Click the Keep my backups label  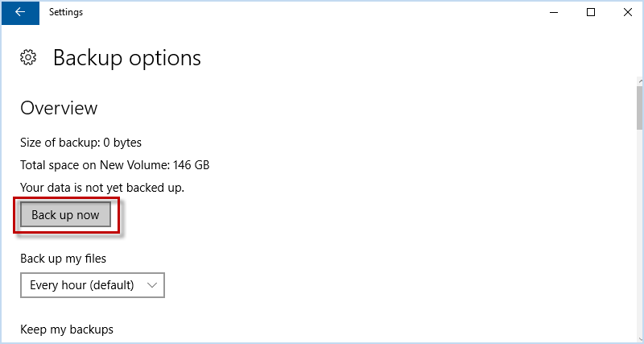pyautogui.click(x=67, y=329)
